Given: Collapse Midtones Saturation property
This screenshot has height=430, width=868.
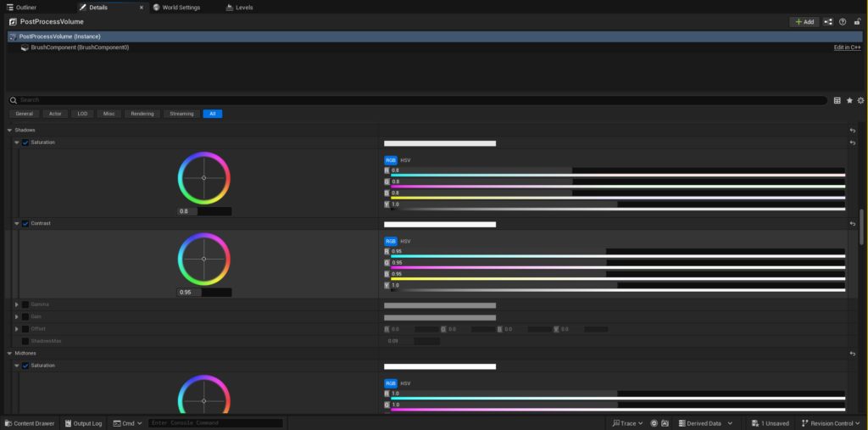Looking at the screenshot, I should [x=17, y=366].
